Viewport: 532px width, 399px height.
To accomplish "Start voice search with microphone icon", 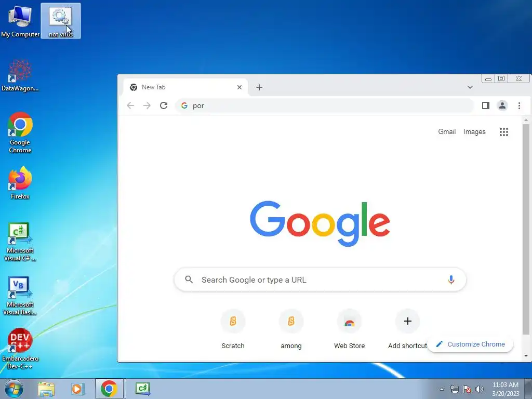I will click(x=451, y=280).
